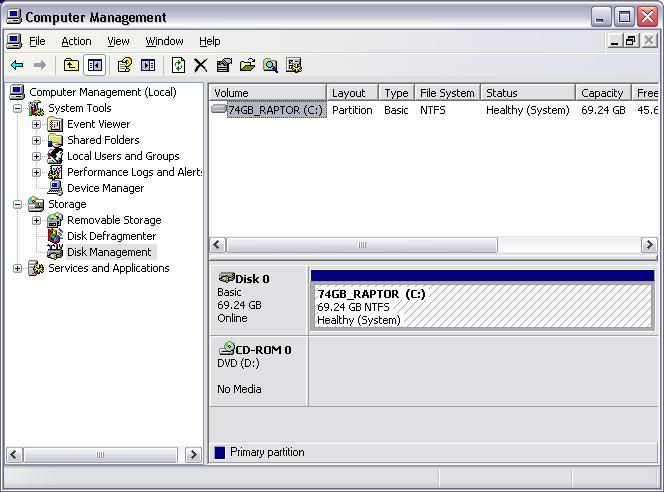Open Disk Defragmenter in the tree
Image resolution: width=664 pixels, height=492 pixels.
click(111, 236)
